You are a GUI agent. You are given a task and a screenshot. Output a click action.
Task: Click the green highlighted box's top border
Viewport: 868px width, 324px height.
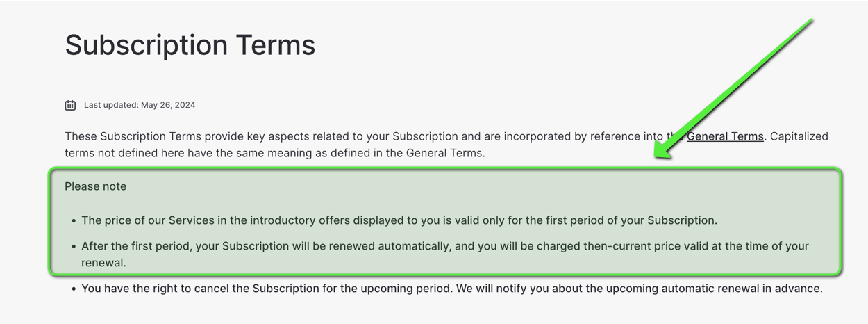click(444, 169)
